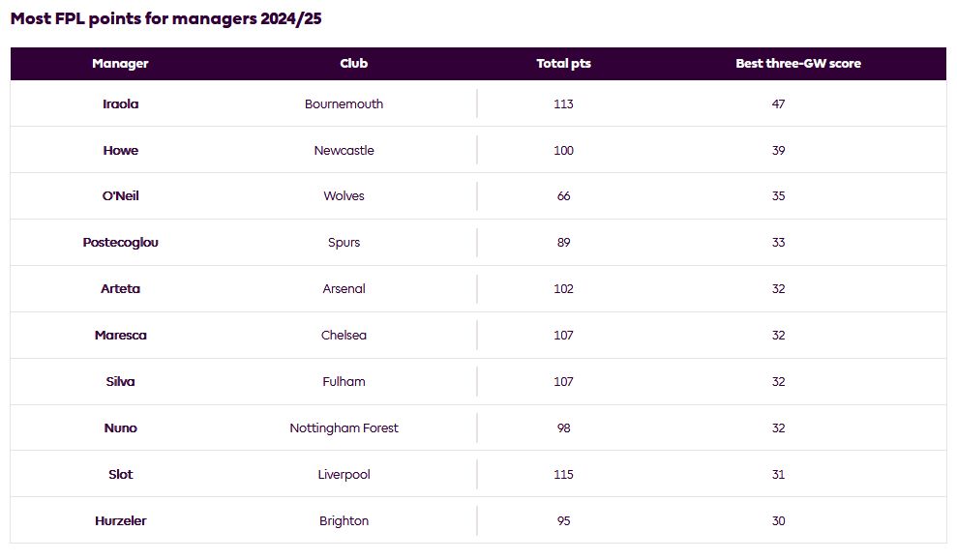Click the table title heading
Viewport: 957px width, 560px height.
[166, 18]
